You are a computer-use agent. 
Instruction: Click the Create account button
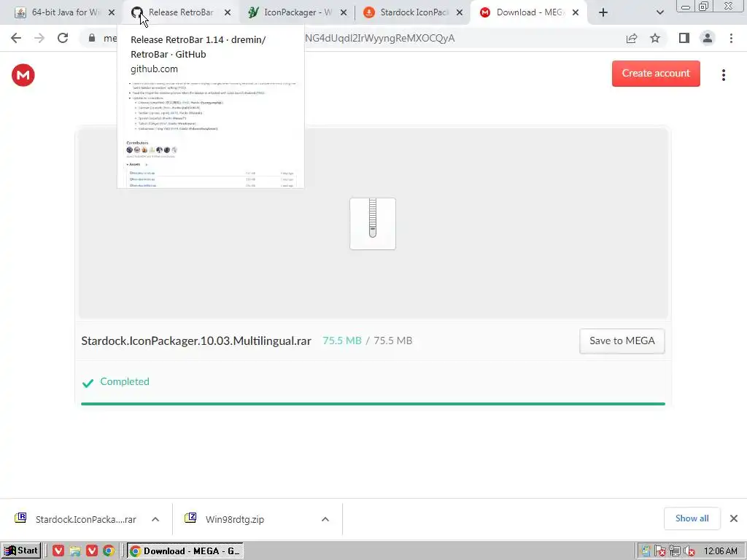(656, 74)
